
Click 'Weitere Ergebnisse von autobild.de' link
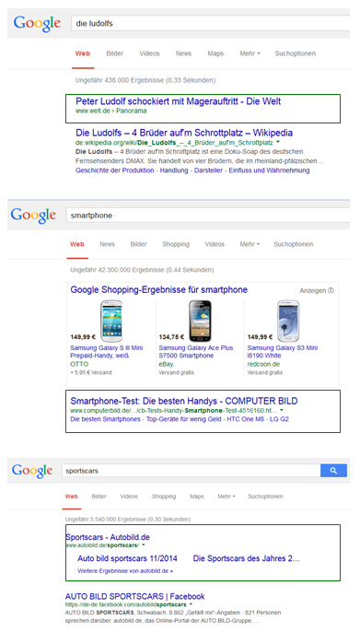coord(125,571)
